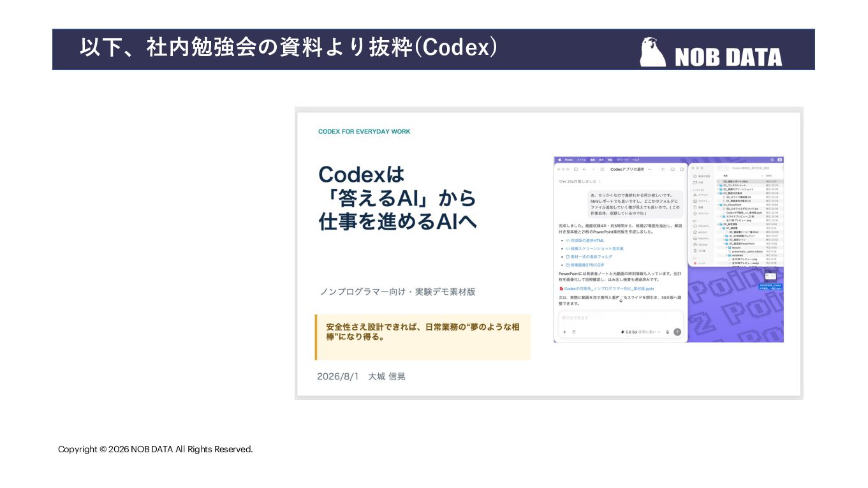Expand the 02_候補スクリーンショット folder triangle

point(718,189)
